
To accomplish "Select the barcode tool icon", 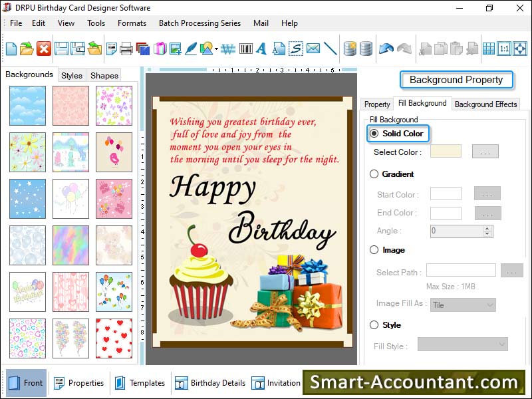I will (245, 49).
